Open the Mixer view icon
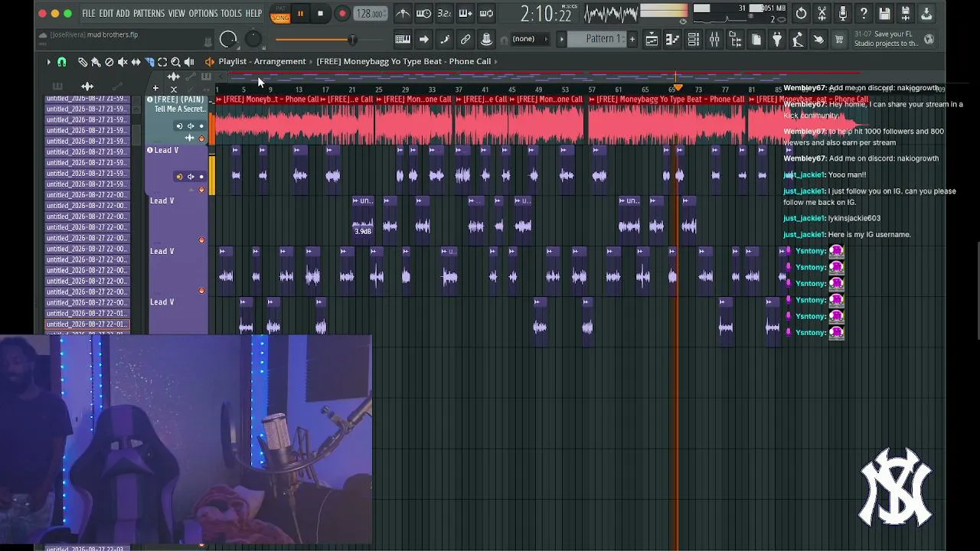Image resolution: width=980 pixels, height=551 pixels. coord(714,40)
